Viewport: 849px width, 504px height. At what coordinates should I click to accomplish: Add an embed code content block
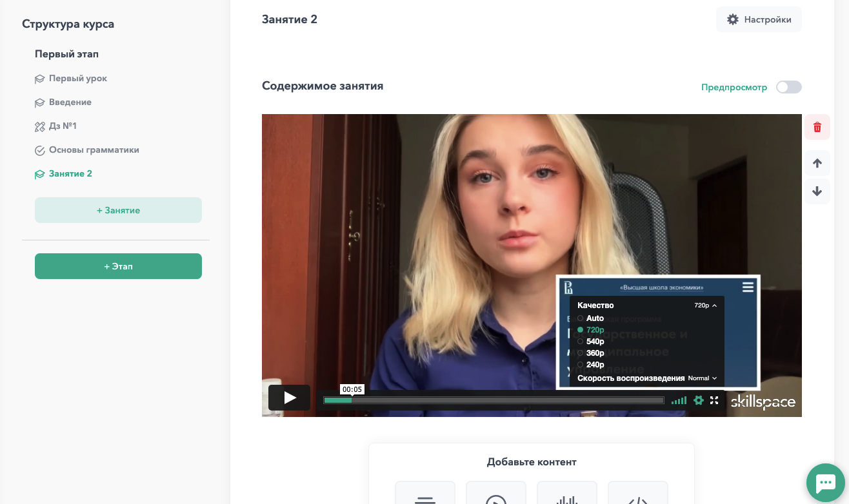point(638,493)
